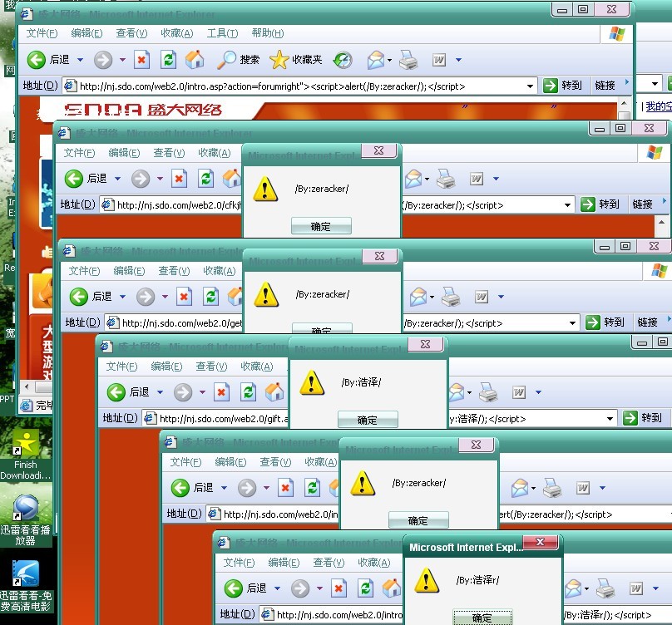Open Back history dropdown in cfkjh window
This screenshot has height=625, width=672.
pyautogui.click(x=117, y=179)
